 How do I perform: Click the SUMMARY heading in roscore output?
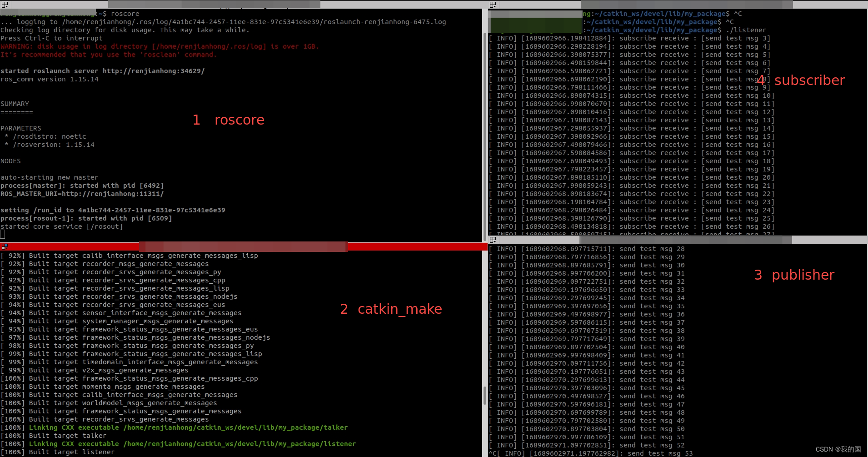(x=15, y=104)
